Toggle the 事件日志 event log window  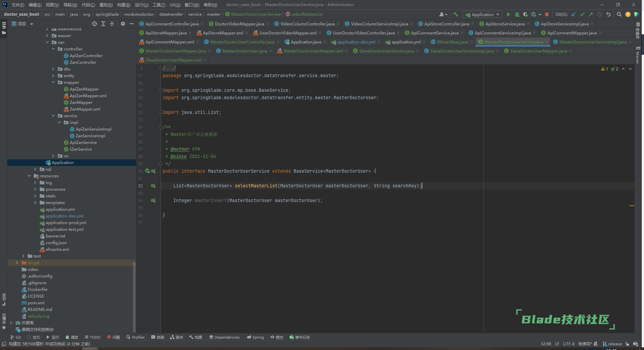[x=300, y=337]
